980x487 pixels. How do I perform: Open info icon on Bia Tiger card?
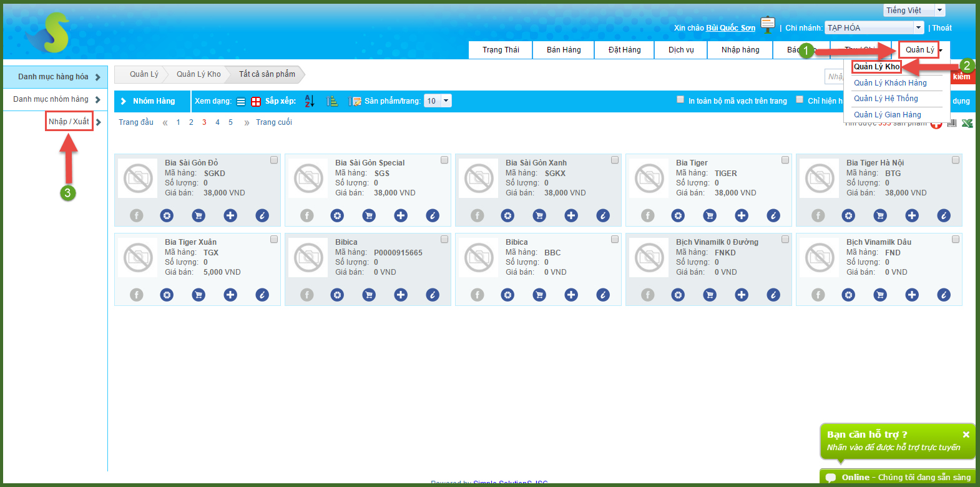click(x=773, y=215)
